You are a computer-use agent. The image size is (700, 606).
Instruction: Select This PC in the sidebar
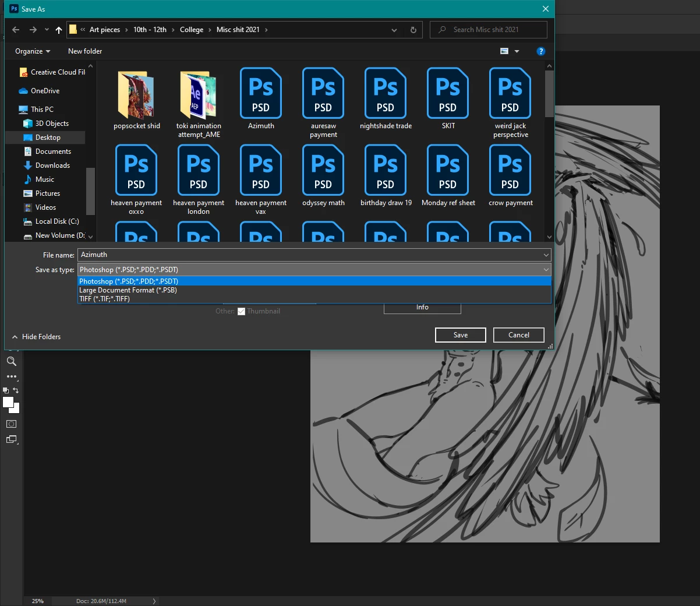36,110
